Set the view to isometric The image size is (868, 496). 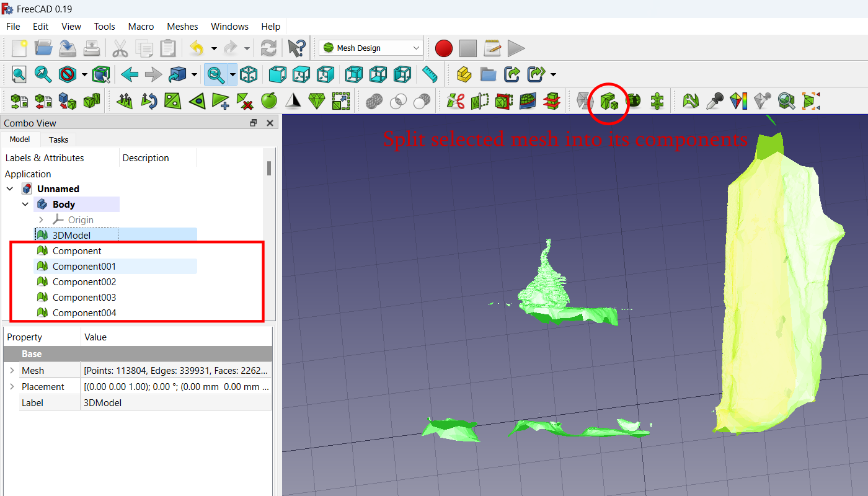[x=250, y=74]
